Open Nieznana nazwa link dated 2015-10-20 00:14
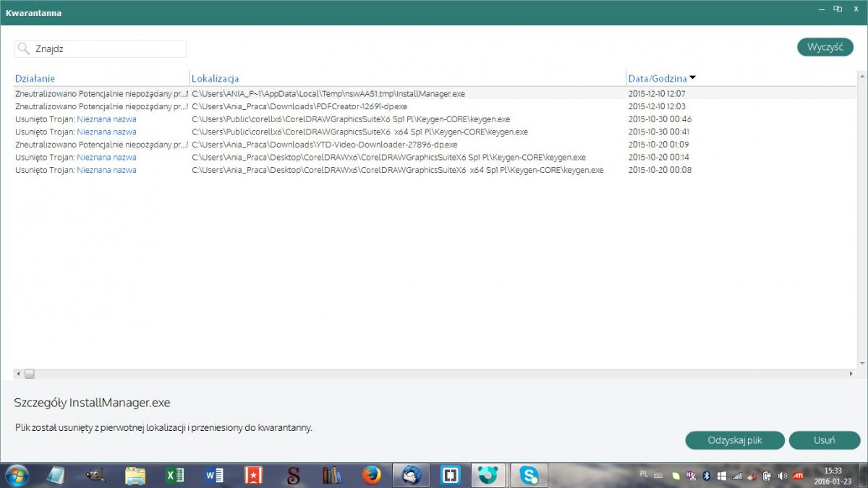The width and height of the screenshot is (868, 488). click(106, 158)
